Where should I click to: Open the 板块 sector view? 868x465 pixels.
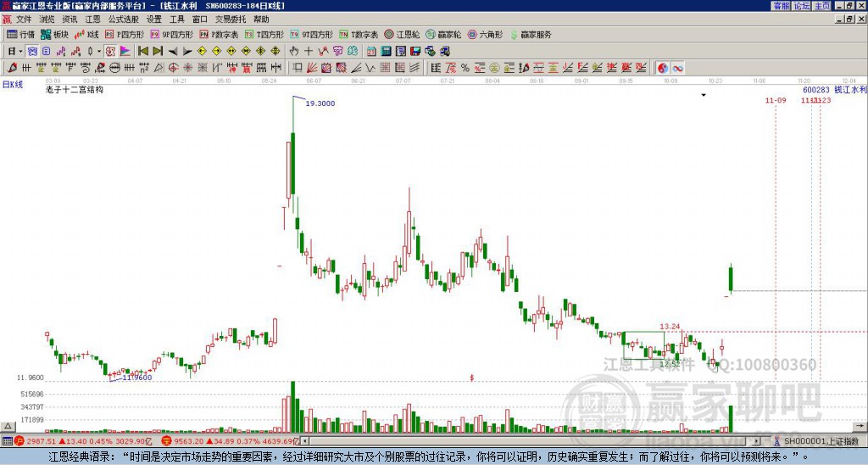(x=55, y=34)
